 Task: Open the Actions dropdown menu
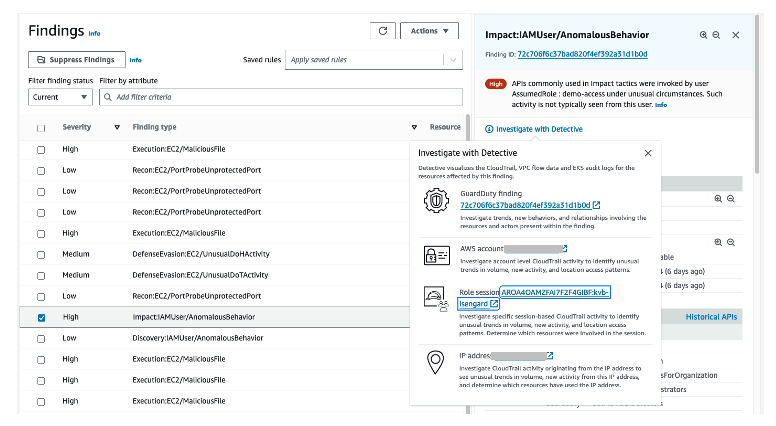(429, 31)
